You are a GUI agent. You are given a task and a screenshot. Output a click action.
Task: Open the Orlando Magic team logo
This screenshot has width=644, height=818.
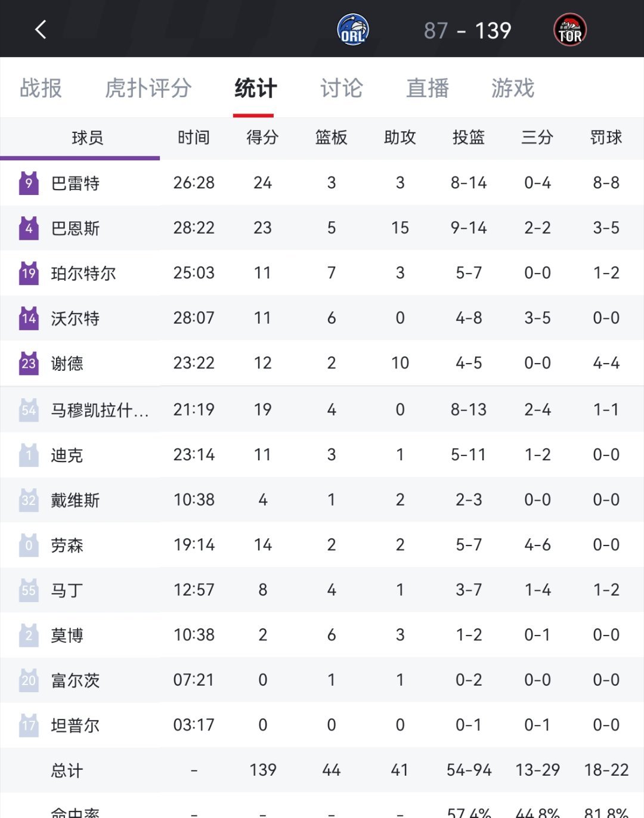click(x=353, y=30)
